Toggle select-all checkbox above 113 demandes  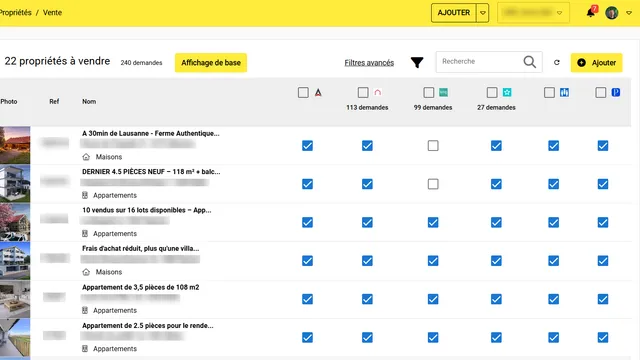(363, 93)
